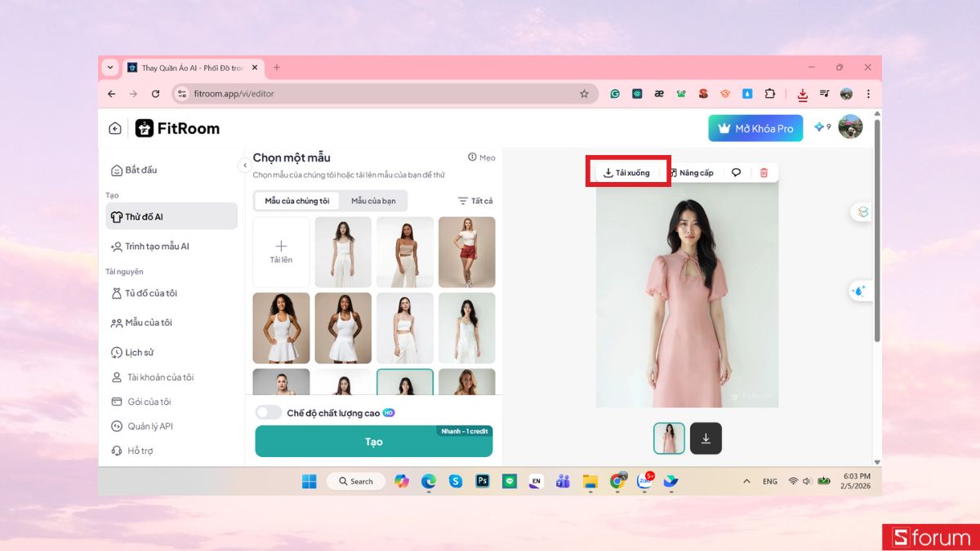The image size is (980, 551).
Task: Click the taskbar Search box
Action: coord(356,482)
